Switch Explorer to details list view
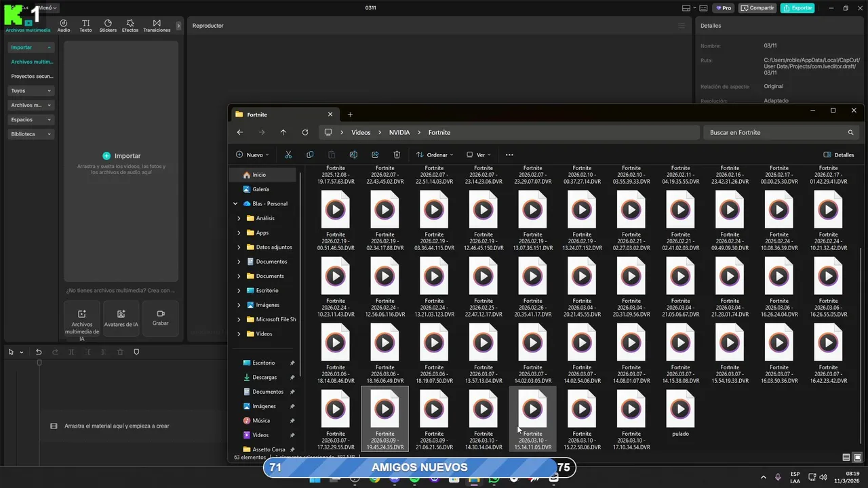This screenshot has height=488, width=868. (846, 457)
